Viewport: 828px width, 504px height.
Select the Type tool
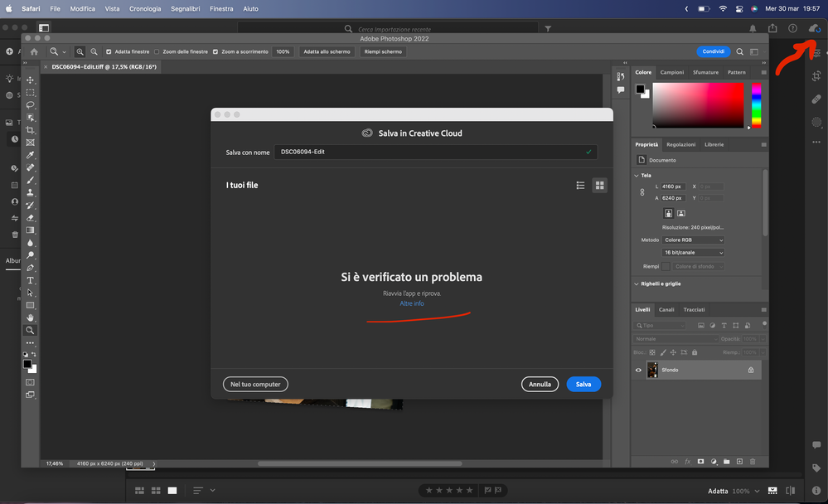[x=30, y=279]
